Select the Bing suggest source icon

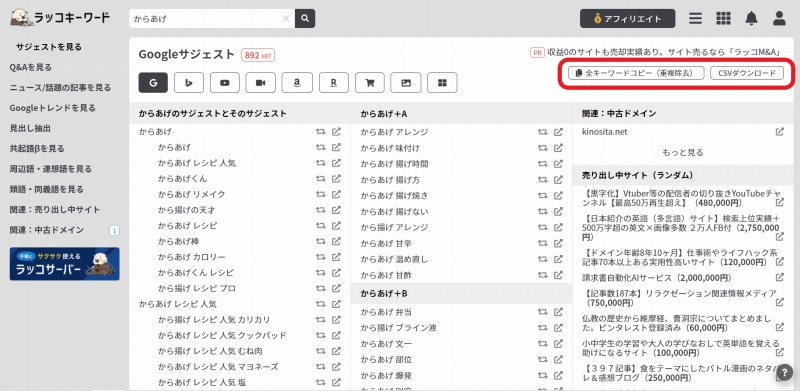[189, 83]
